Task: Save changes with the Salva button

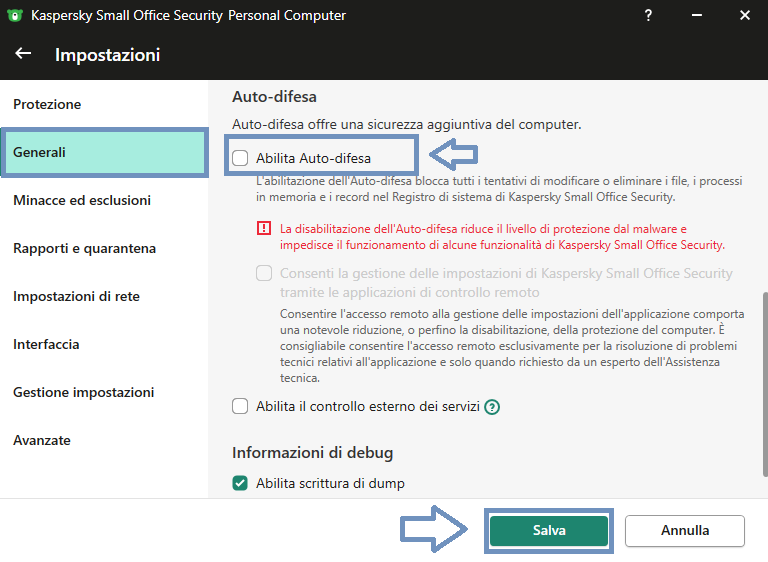Action: pos(549,530)
